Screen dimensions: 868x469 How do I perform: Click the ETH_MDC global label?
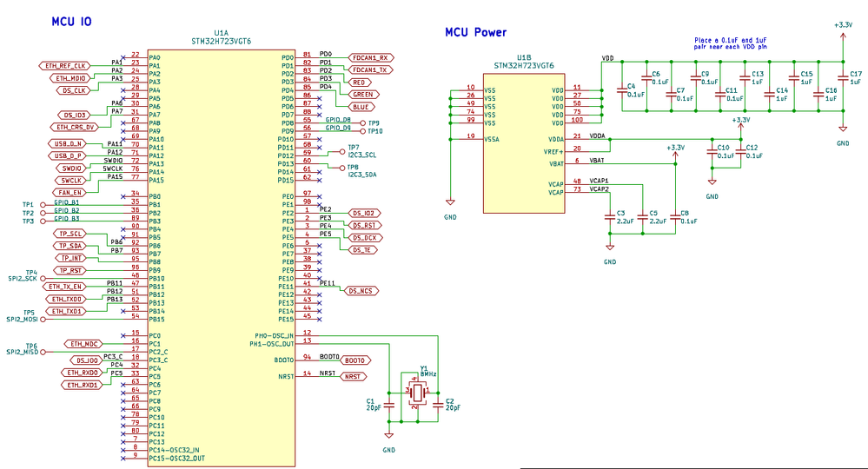click(84, 344)
